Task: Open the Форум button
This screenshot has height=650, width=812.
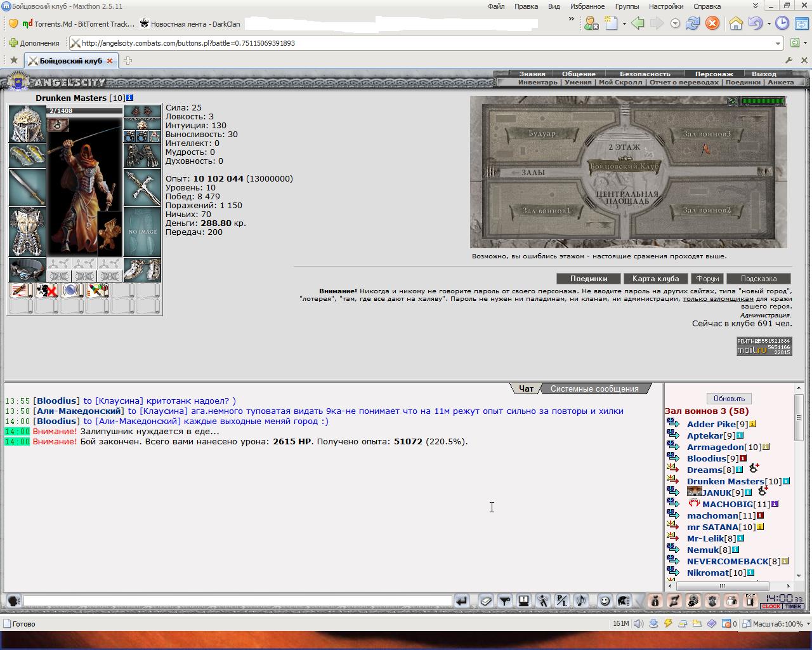Action: 707,279
